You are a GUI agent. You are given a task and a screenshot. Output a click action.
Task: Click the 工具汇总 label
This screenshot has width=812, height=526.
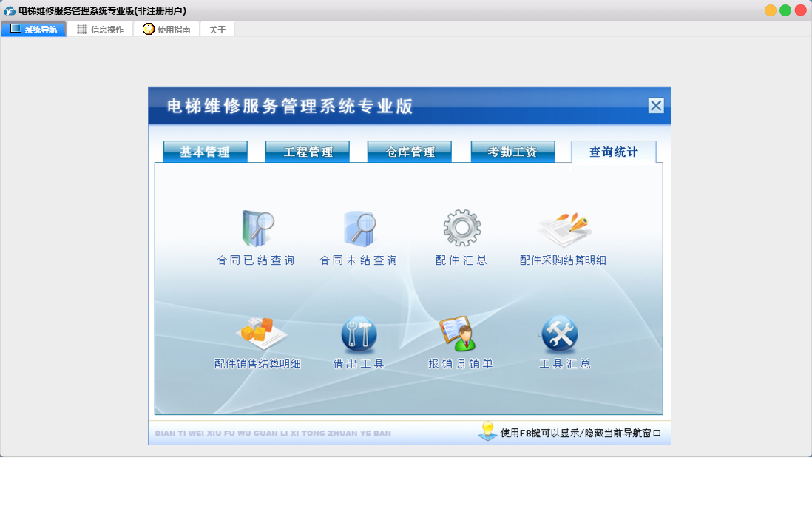click(565, 364)
